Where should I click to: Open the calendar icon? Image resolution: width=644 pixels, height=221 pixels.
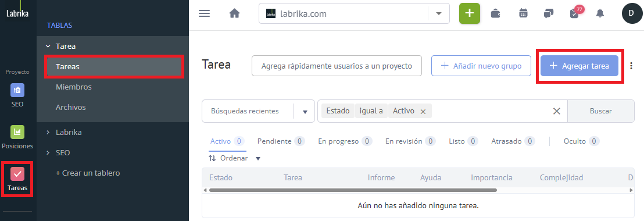pyautogui.click(x=523, y=13)
